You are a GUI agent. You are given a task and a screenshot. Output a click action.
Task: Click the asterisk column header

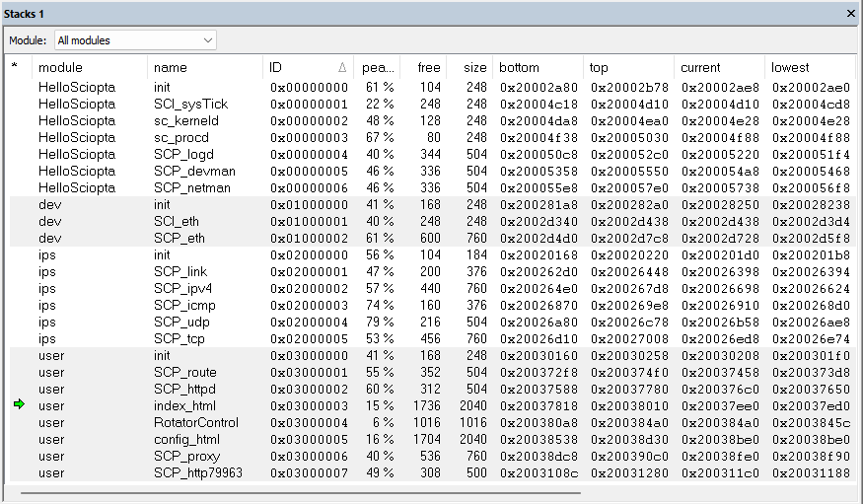(x=15, y=68)
